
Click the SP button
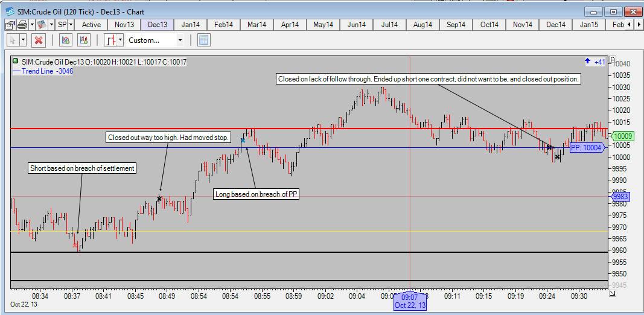62,25
